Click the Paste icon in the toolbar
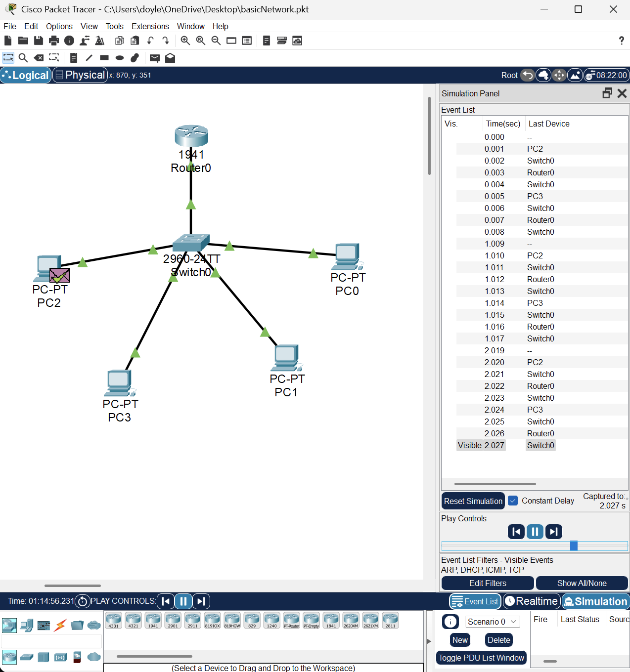Viewport: 630px width, 672px height. (135, 41)
